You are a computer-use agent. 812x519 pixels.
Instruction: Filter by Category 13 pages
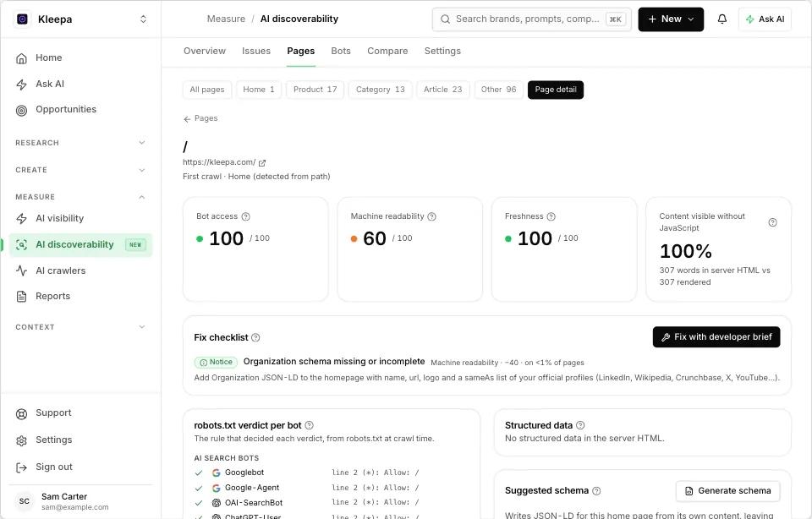(x=380, y=90)
